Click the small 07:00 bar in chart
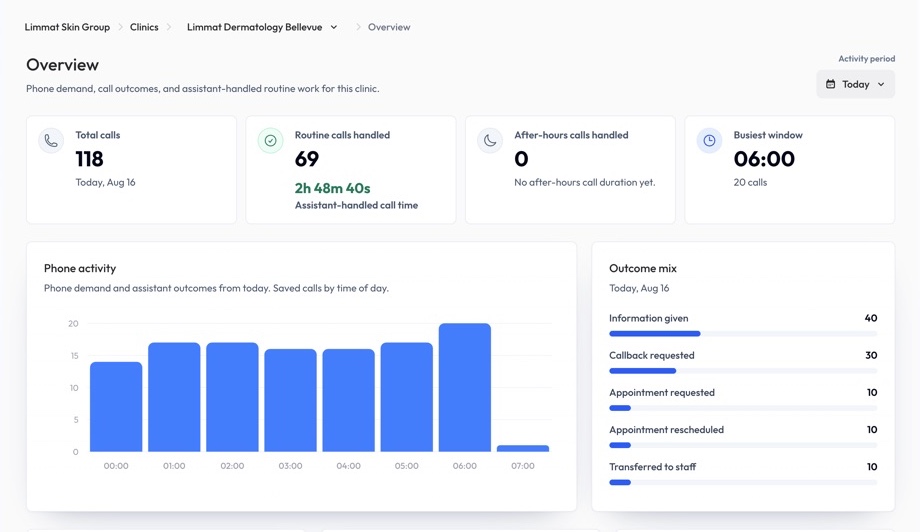The width and height of the screenshot is (920, 532). 523,449
